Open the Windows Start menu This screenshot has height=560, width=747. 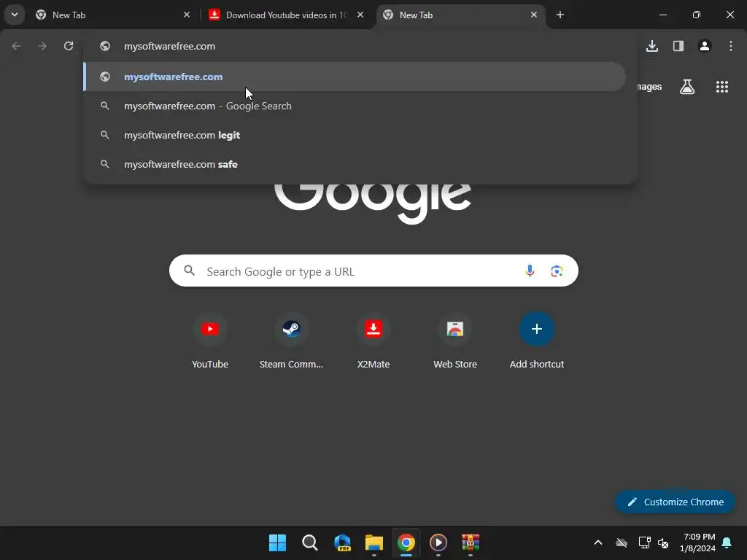277,542
